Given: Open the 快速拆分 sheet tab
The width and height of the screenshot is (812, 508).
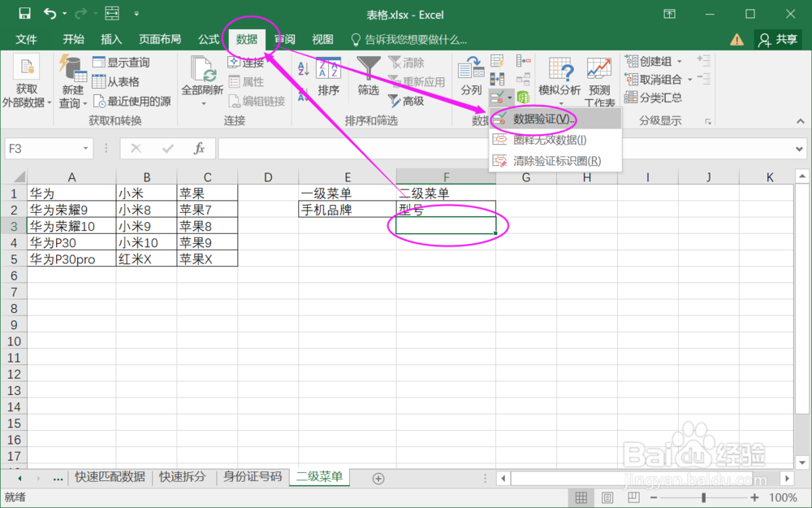Looking at the screenshot, I should click(x=182, y=477).
